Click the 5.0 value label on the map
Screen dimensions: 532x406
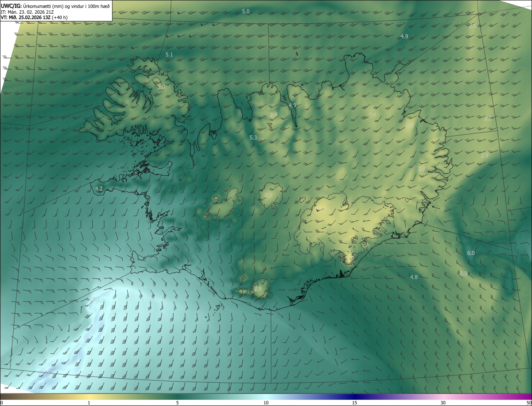246,12
